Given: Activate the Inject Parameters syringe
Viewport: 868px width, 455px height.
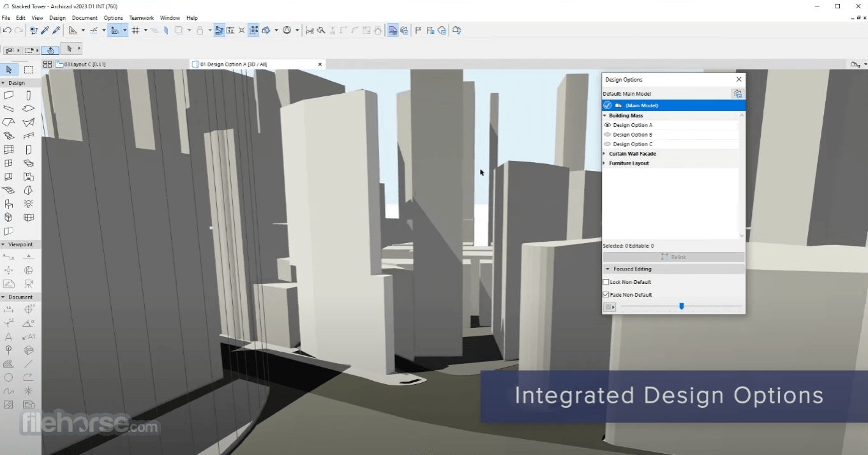Looking at the screenshot, I should 56,30.
